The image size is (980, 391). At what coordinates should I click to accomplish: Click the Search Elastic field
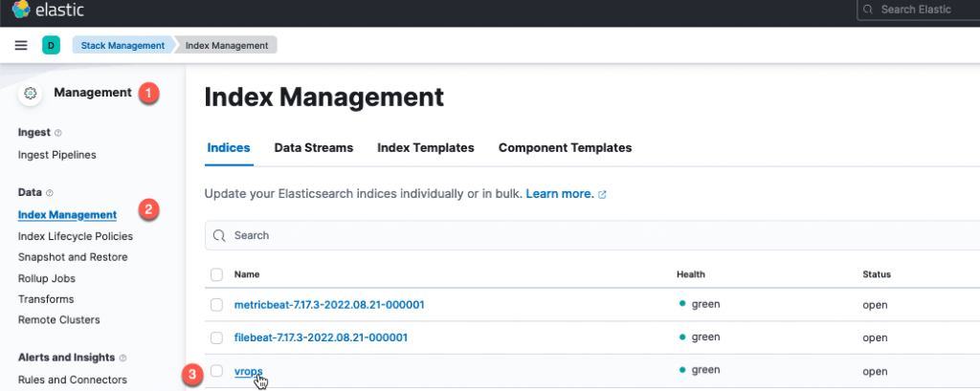918,10
